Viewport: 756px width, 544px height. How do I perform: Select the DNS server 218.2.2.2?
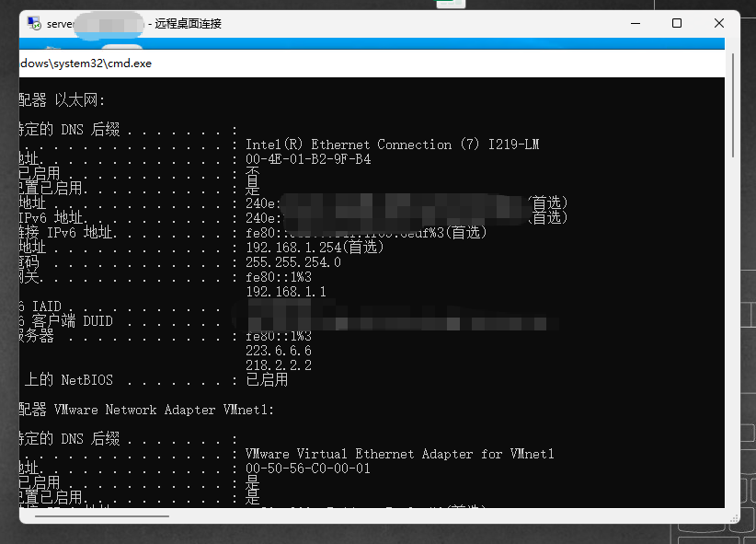click(279, 365)
